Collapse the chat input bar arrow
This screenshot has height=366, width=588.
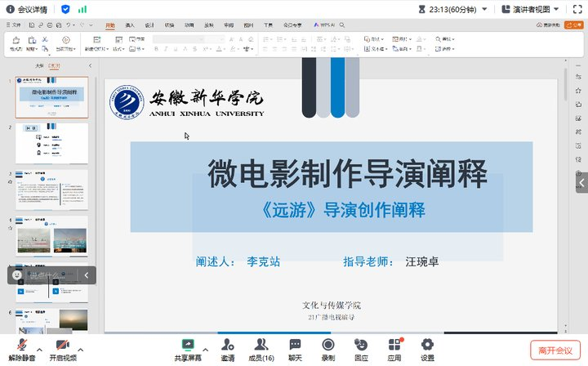pos(87,276)
